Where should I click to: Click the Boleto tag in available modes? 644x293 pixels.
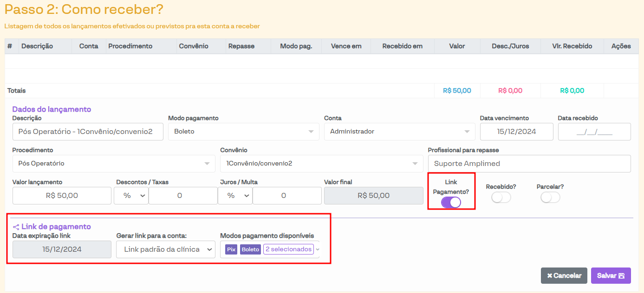250,249
